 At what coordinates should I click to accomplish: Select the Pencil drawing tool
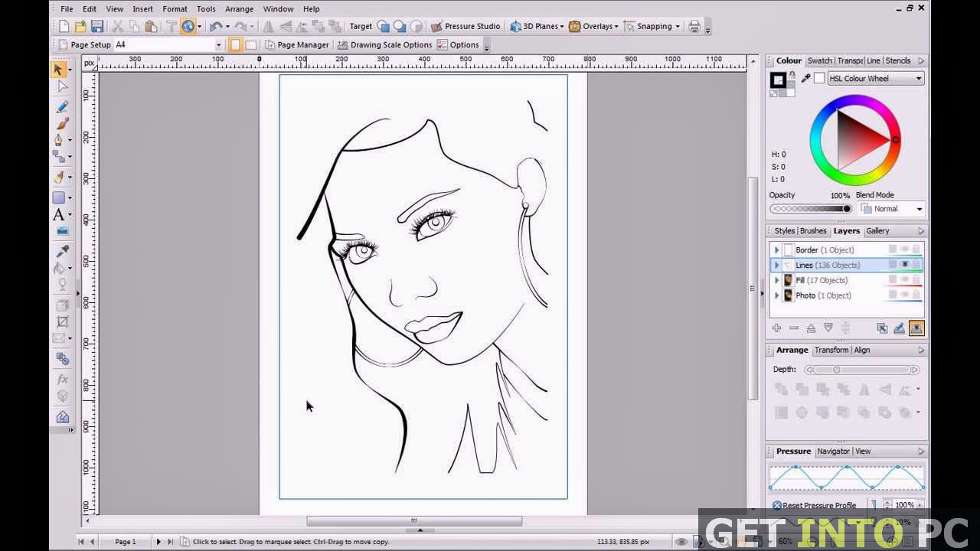coord(61,106)
